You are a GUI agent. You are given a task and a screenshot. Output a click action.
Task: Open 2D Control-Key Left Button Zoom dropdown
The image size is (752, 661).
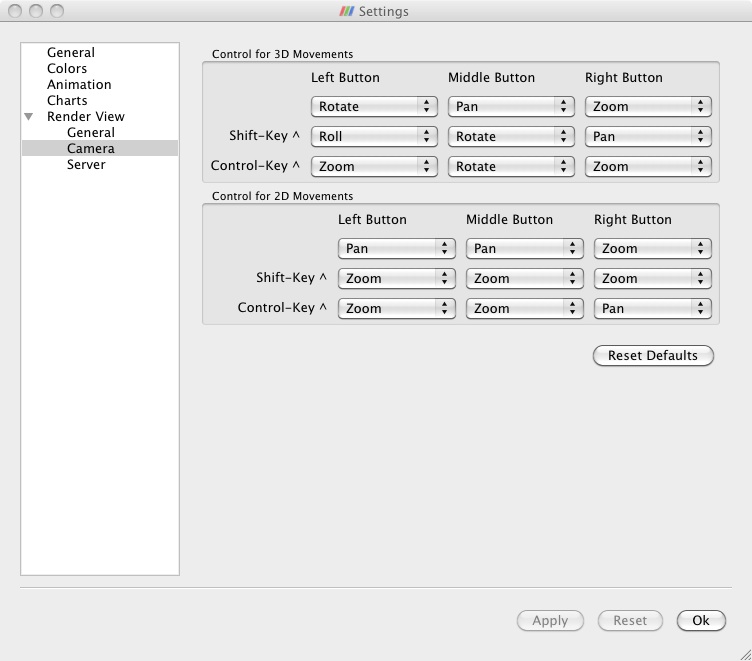point(397,308)
